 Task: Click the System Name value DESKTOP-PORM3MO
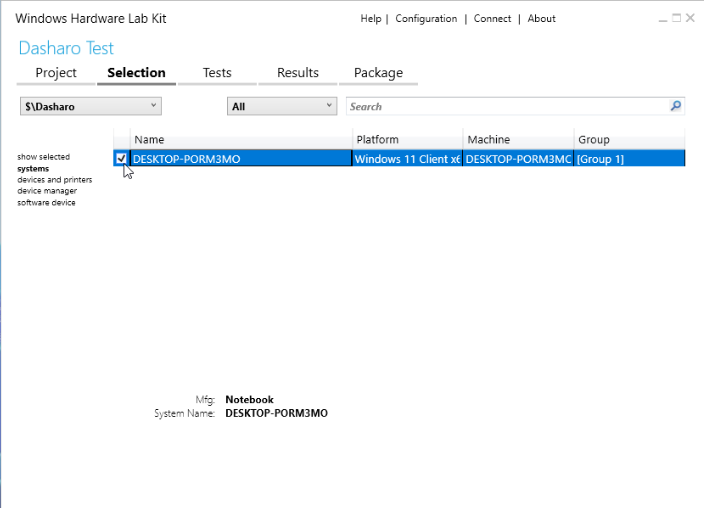[x=277, y=413]
